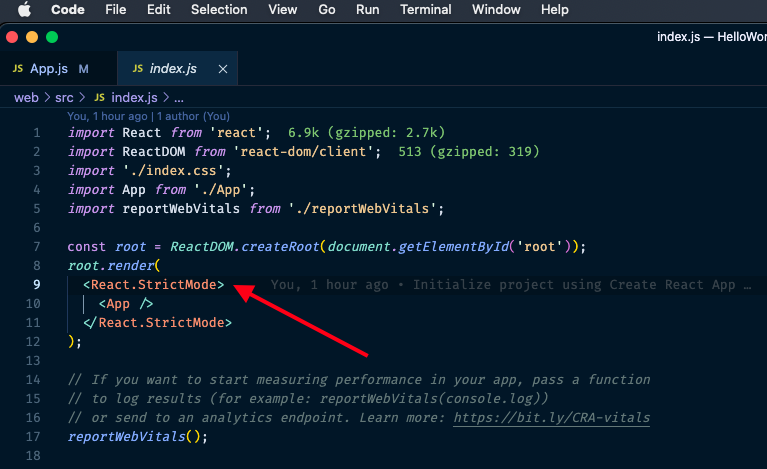Close the index.js editor tab

[222, 69]
